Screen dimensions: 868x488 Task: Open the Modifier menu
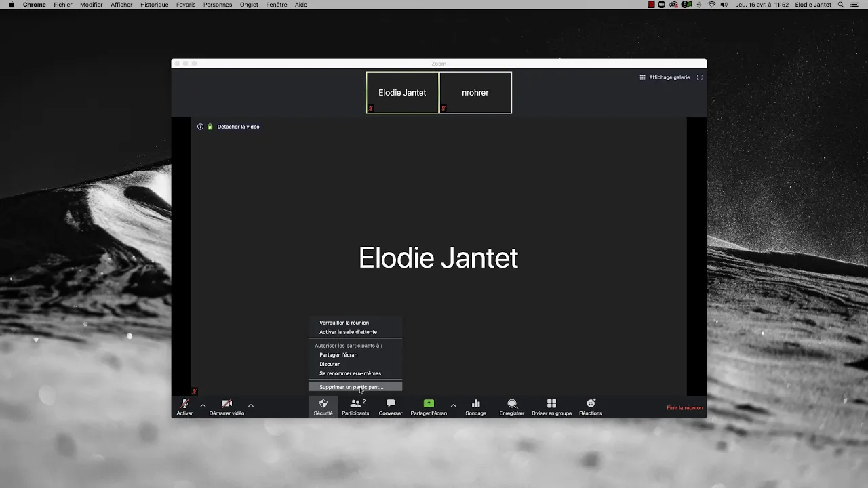(92, 5)
